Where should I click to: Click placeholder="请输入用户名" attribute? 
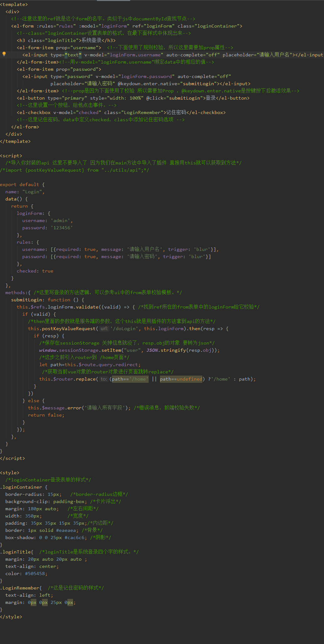[258, 55]
